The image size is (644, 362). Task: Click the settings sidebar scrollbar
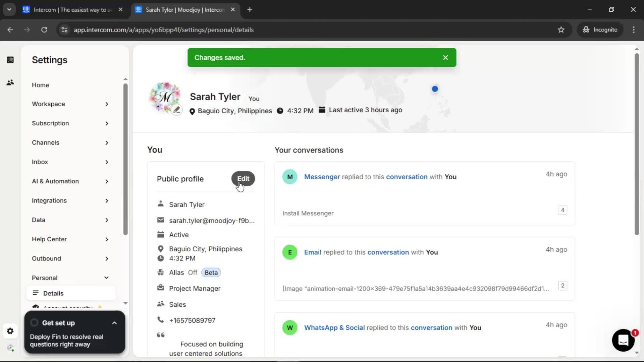coord(125,159)
